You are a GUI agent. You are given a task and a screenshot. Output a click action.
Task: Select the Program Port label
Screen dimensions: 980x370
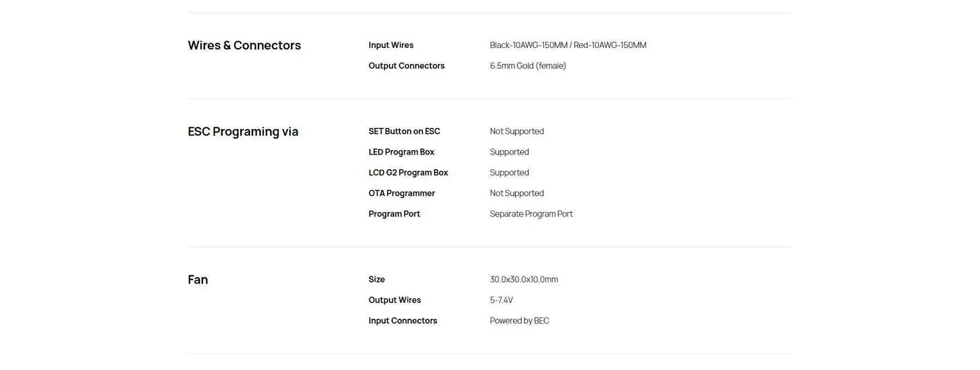[x=394, y=214]
